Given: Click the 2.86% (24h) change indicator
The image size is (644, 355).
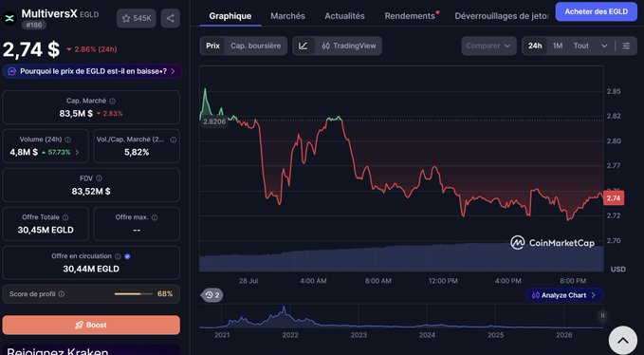Looking at the screenshot, I should coord(92,49).
